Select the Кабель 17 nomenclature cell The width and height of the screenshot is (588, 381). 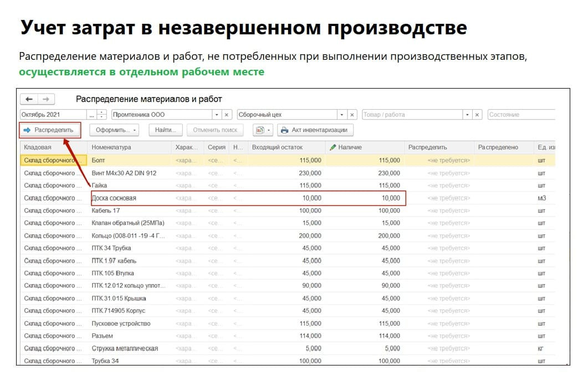pos(106,210)
